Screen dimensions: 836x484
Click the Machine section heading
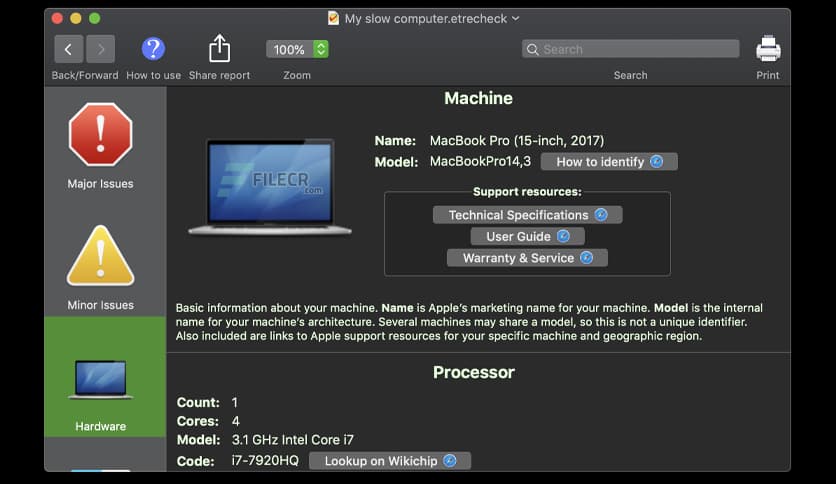[478, 98]
